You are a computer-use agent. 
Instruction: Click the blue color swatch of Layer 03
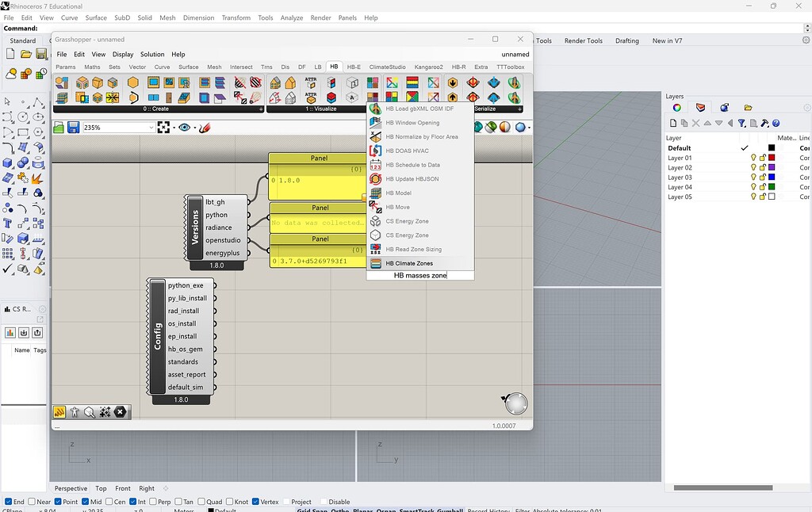pyautogui.click(x=772, y=178)
